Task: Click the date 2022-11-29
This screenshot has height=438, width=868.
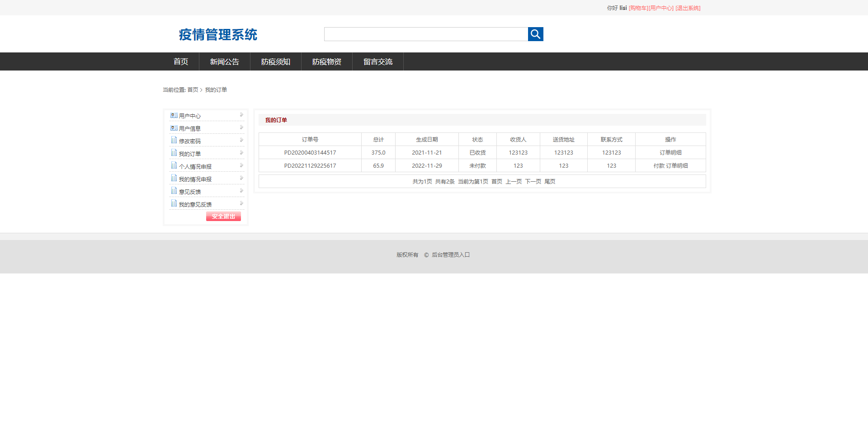Action: click(x=427, y=166)
